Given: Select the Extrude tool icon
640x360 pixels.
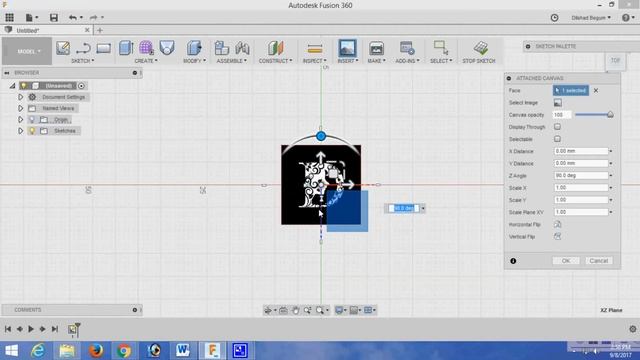Looking at the screenshot, I should click(x=126, y=48).
